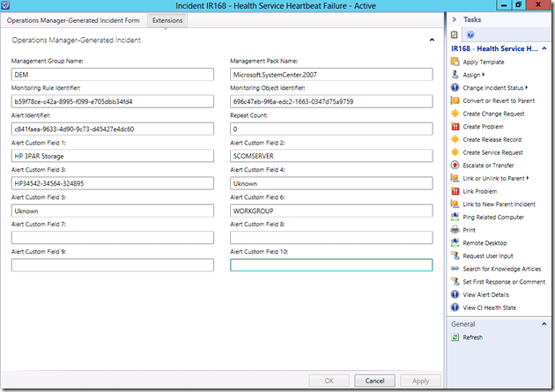The image size is (555, 392).
Task: Collapse the Operations Manager-Generated Incident section
Action: pos(431,40)
